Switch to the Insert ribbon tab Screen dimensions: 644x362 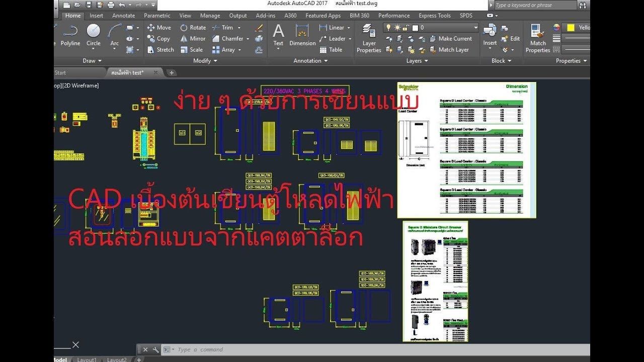97,16
